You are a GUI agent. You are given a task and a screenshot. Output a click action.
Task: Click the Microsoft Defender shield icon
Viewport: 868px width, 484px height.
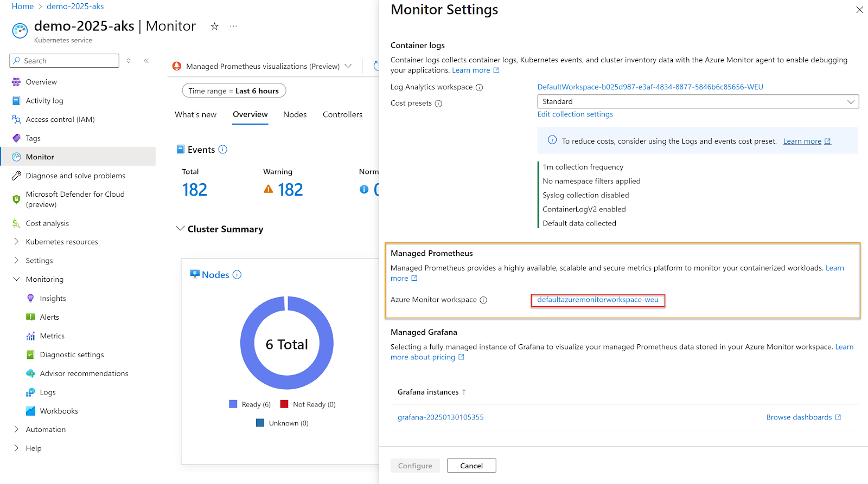click(x=16, y=199)
